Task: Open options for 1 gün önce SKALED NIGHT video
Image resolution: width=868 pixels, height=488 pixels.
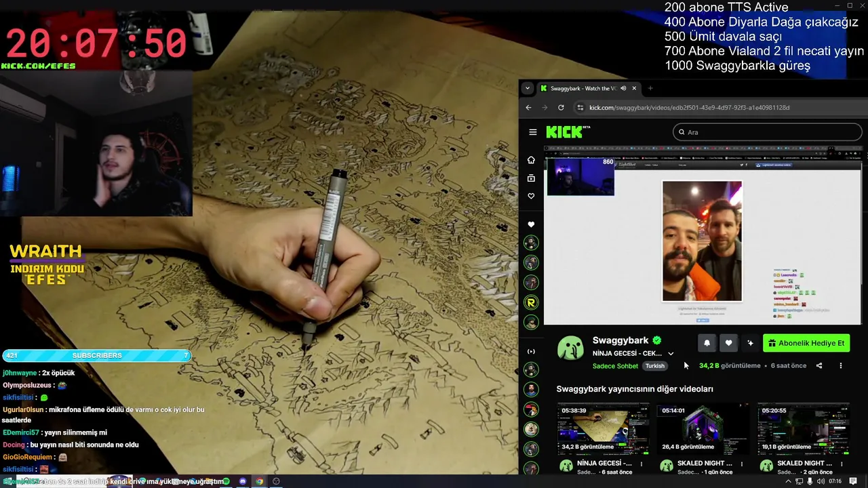Action: click(x=741, y=464)
